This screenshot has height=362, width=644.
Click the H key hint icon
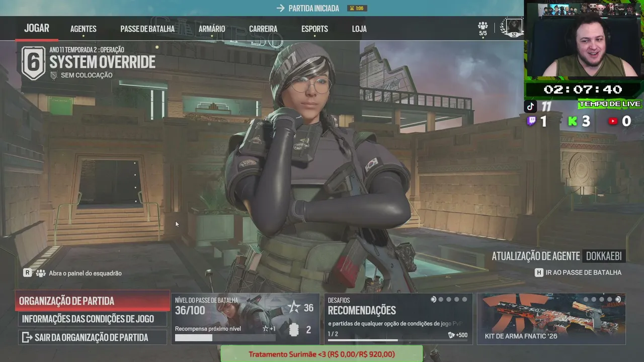pos(539,273)
